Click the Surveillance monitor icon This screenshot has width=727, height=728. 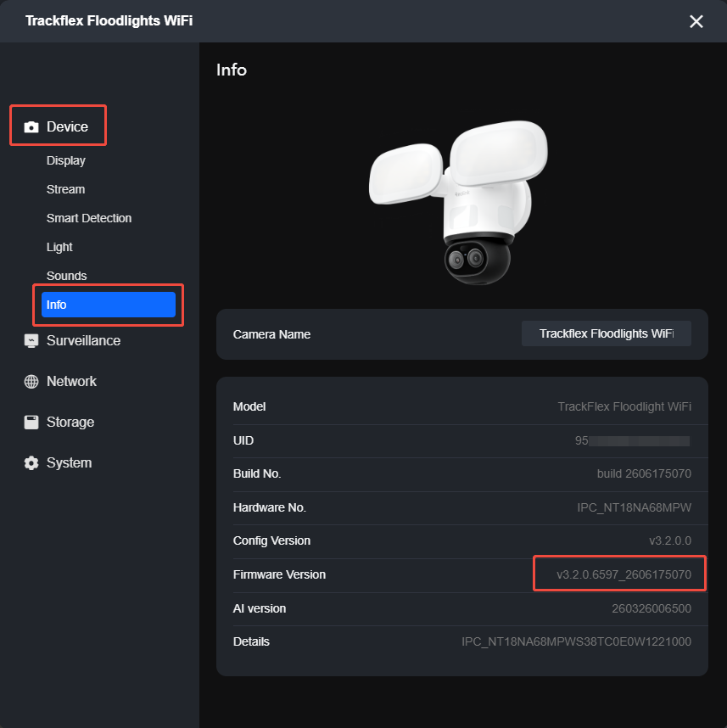[x=31, y=341]
